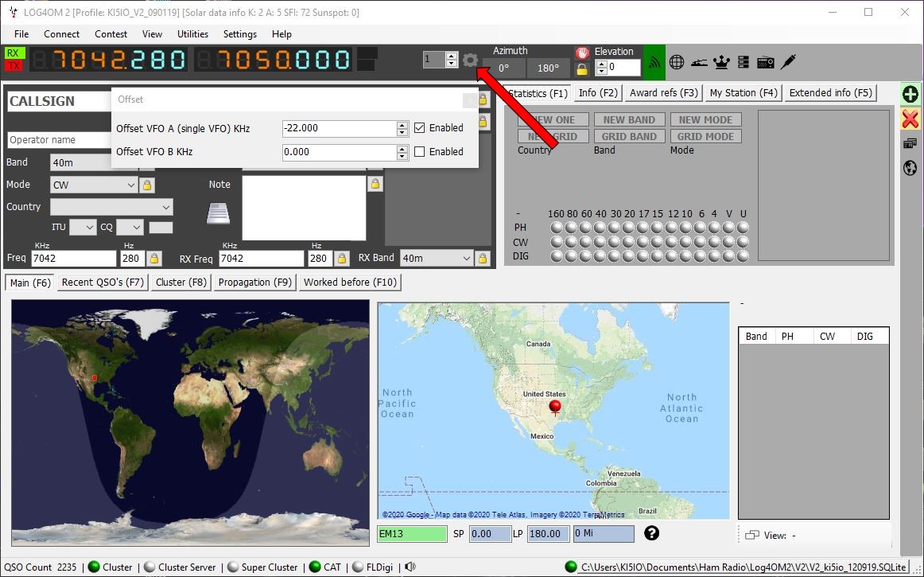Viewport: 924px width, 577px height.
Task: Toggle the lock next to RX Band dropdown
Action: pyautogui.click(x=482, y=259)
